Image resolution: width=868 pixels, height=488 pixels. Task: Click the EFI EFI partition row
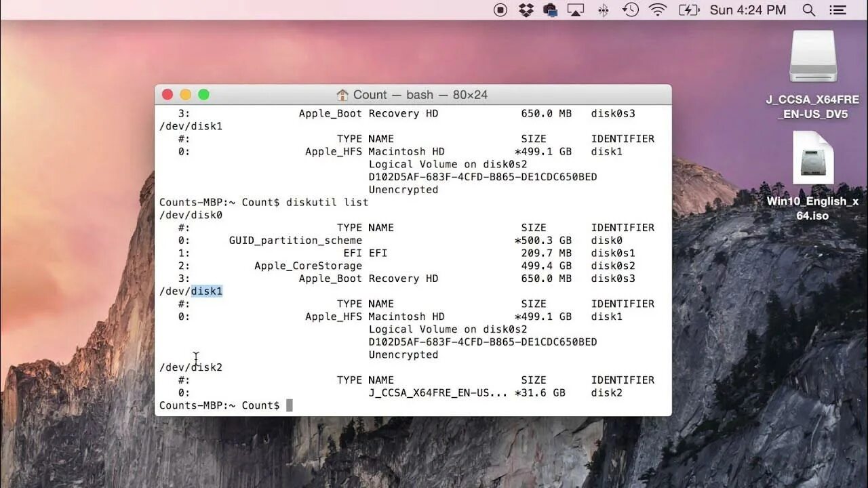pos(407,253)
